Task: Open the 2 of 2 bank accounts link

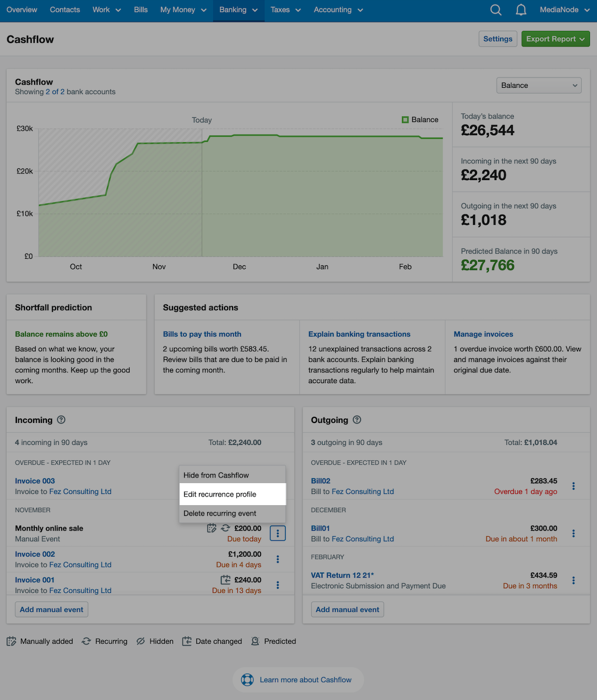Action: [55, 92]
